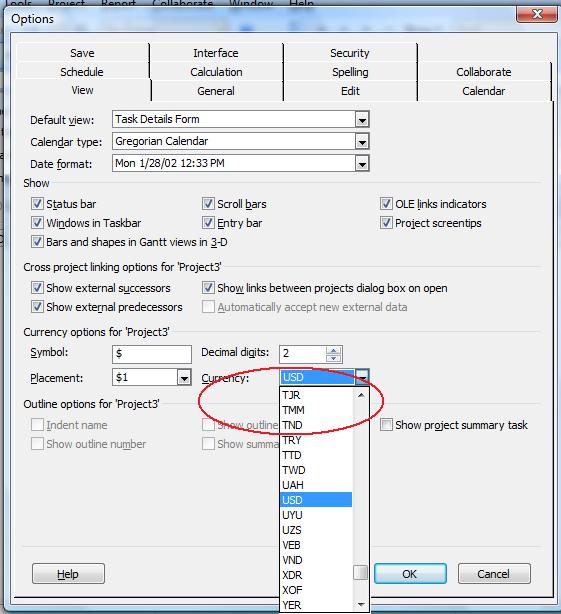The width and height of the screenshot is (561, 614).
Task: Expand the Calendar type dropdown
Action: click(362, 141)
